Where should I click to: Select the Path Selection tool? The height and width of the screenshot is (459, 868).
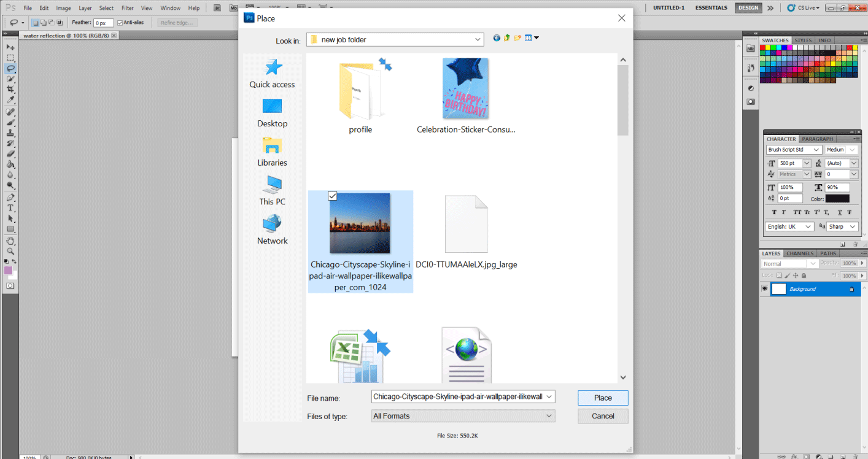10,218
